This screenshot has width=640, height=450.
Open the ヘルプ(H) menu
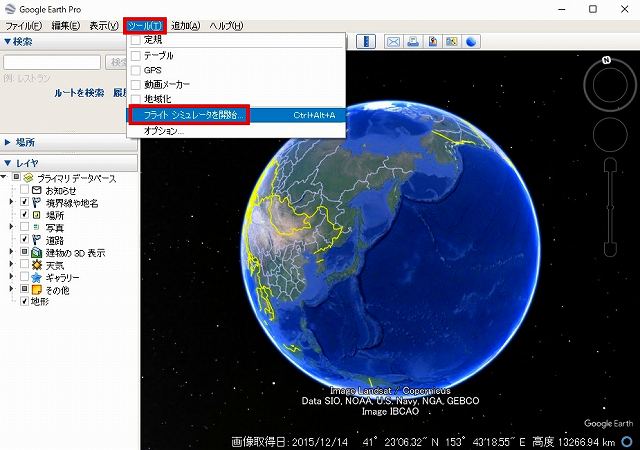click(226, 26)
